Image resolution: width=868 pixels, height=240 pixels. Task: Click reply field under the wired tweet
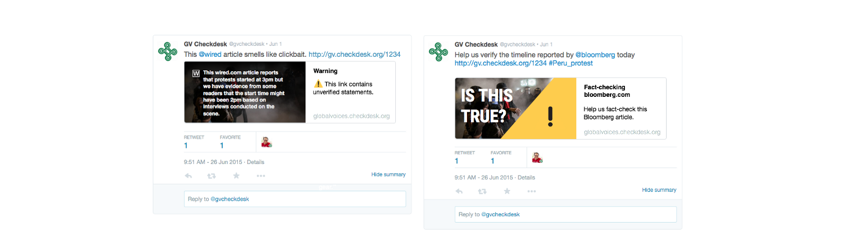[x=295, y=199]
